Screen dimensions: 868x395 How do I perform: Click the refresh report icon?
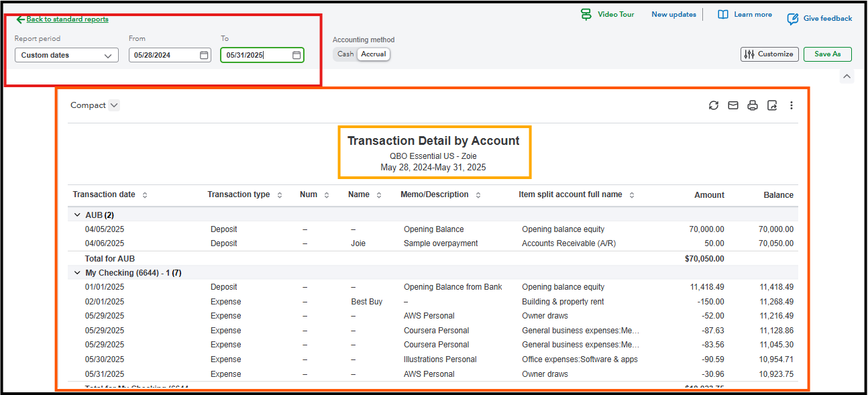point(714,105)
